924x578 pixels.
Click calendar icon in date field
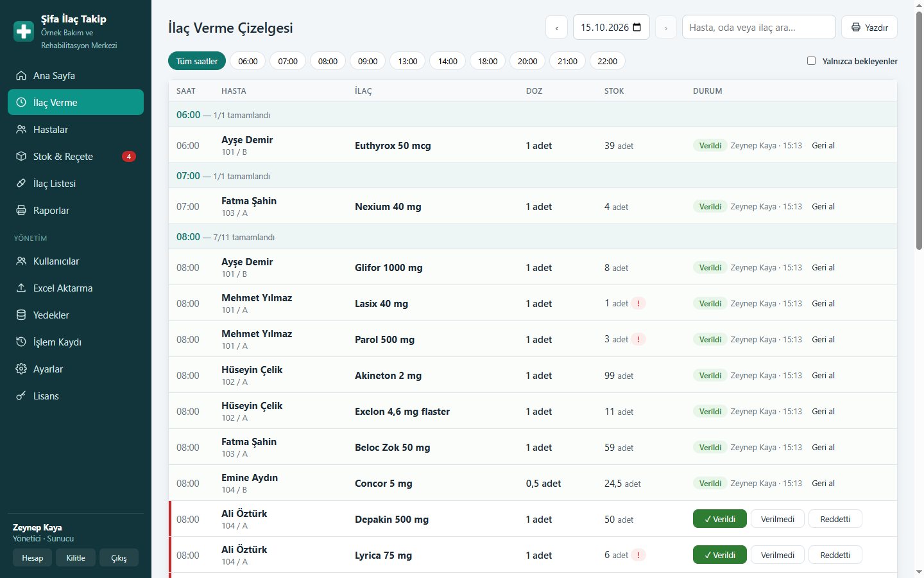tap(637, 27)
